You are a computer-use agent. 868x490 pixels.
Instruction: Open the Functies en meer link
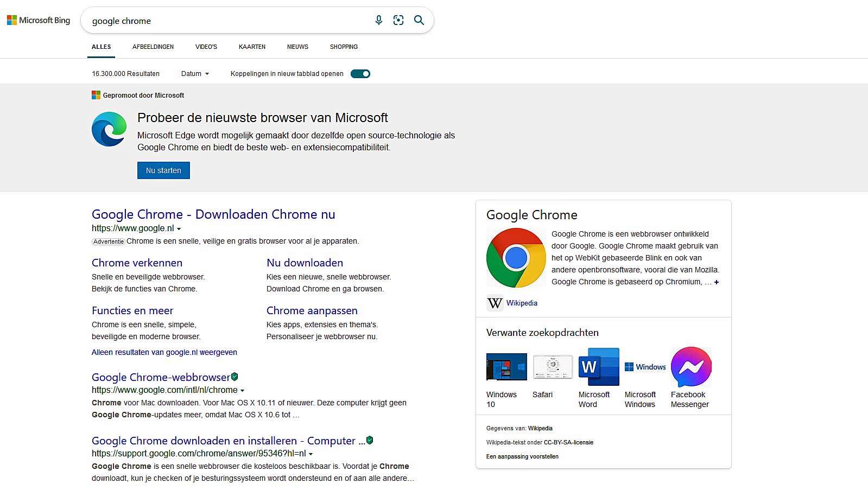click(132, 310)
